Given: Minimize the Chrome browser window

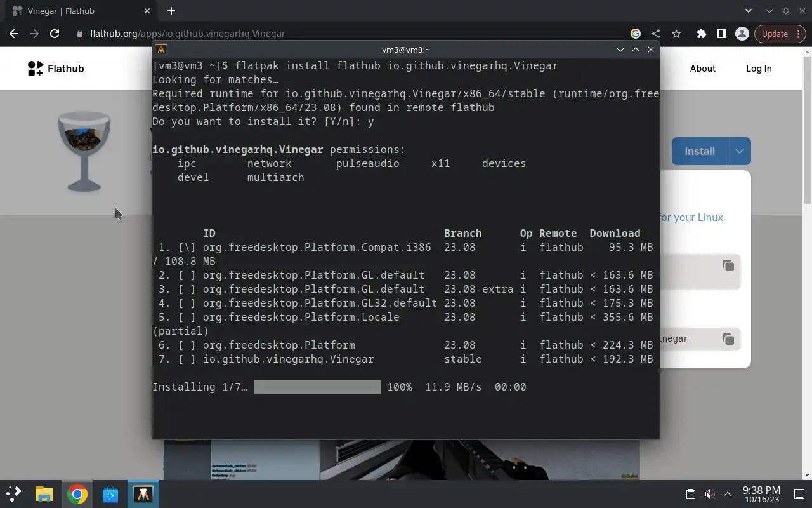Looking at the screenshot, I should (769, 11).
